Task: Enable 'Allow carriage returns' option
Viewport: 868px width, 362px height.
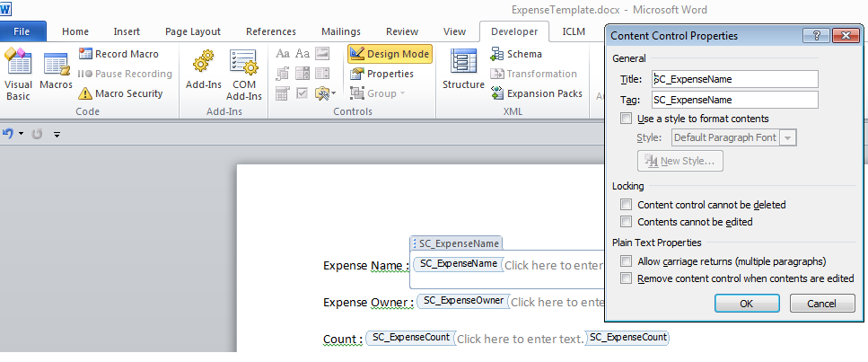Action: pos(626,261)
